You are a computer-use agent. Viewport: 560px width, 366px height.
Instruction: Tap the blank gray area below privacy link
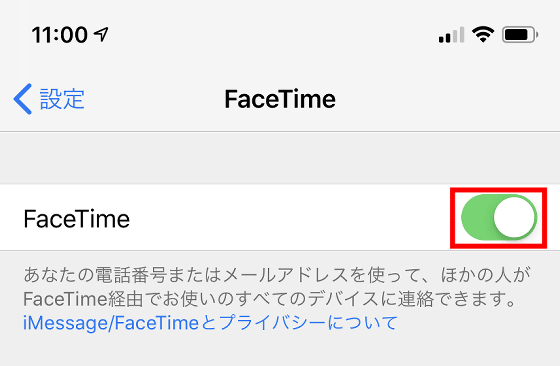point(280,352)
